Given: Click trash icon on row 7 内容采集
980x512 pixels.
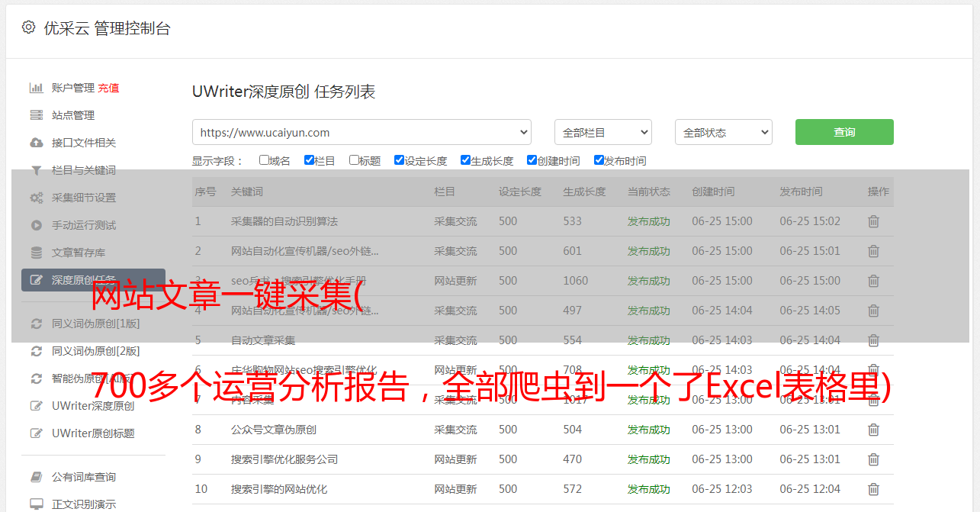Looking at the screenshot, I should point(873,400).
